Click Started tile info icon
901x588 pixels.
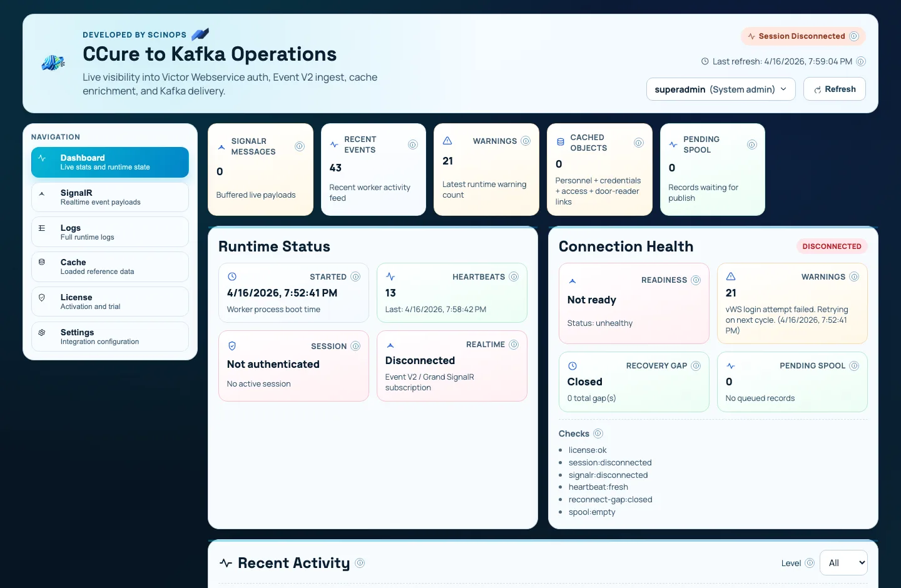(355, 276)
